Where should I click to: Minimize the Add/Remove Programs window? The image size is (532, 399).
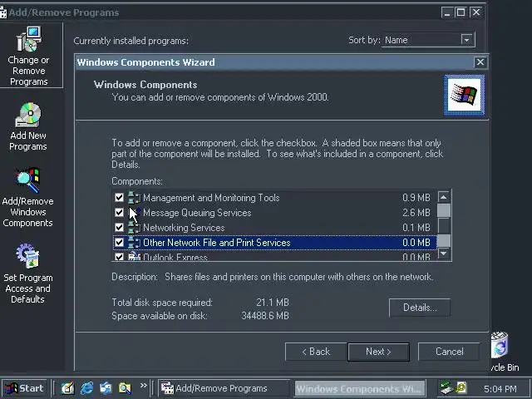click(x=447, y=12)
